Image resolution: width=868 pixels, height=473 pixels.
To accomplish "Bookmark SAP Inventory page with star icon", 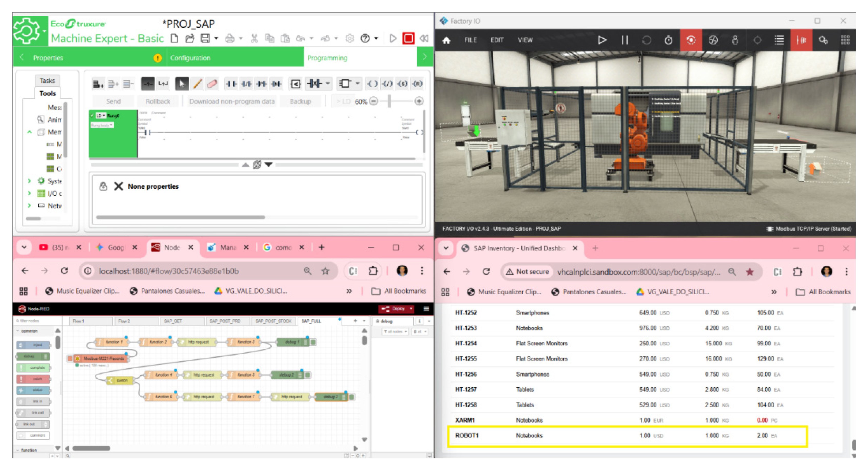I will pyautogui.click(x=750, y=272).
